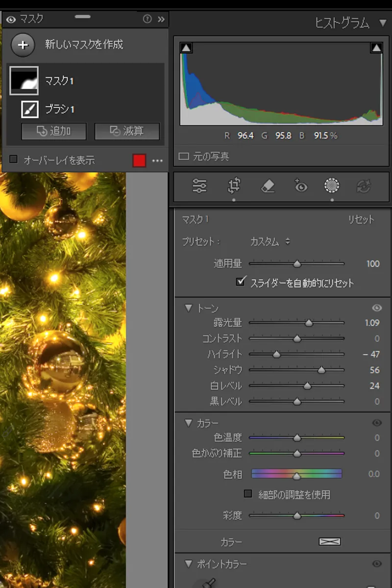Uncheck スライダーを自動的にリセット checkbox

tap(240, 282)
